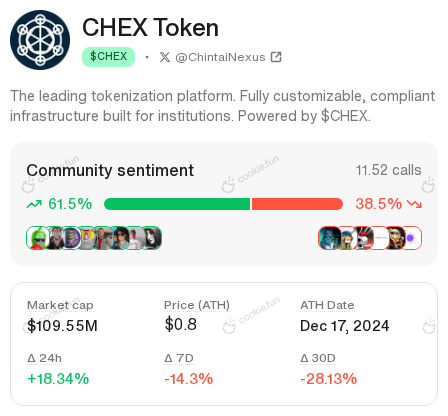Click the ATH Date label
Image resolution: width=448 pixels, height=416 pixels.
327,305
